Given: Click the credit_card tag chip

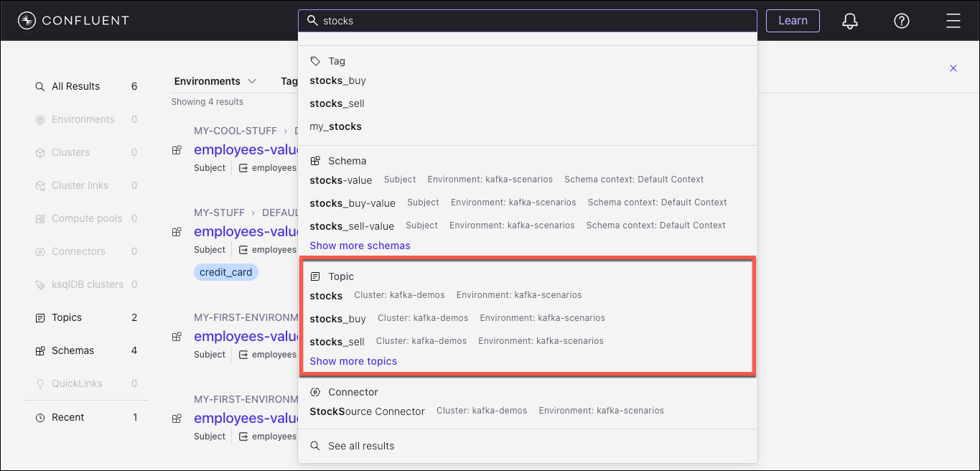Looking at the screenshot, I should pos(225,272).
